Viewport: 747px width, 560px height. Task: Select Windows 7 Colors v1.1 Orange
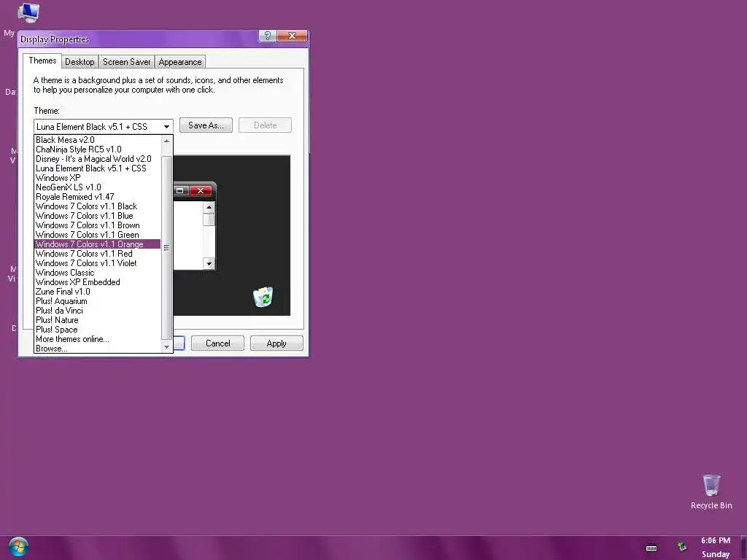98,244
